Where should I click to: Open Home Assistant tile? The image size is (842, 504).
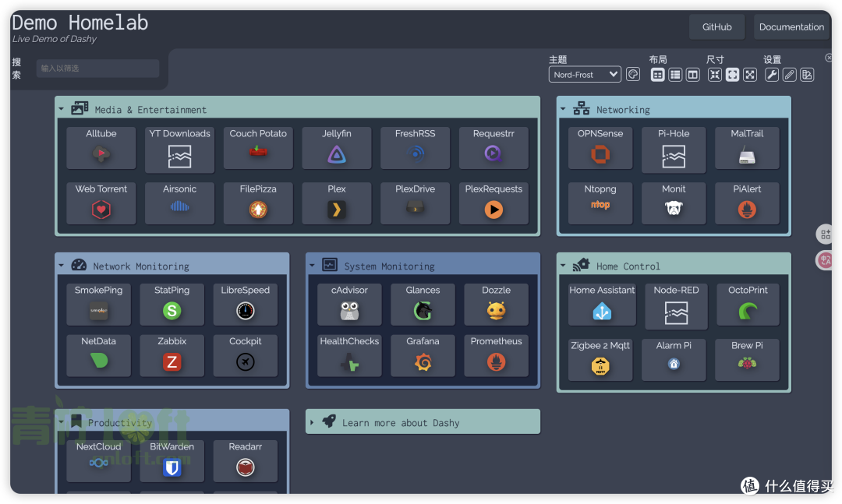coord(602,305)
